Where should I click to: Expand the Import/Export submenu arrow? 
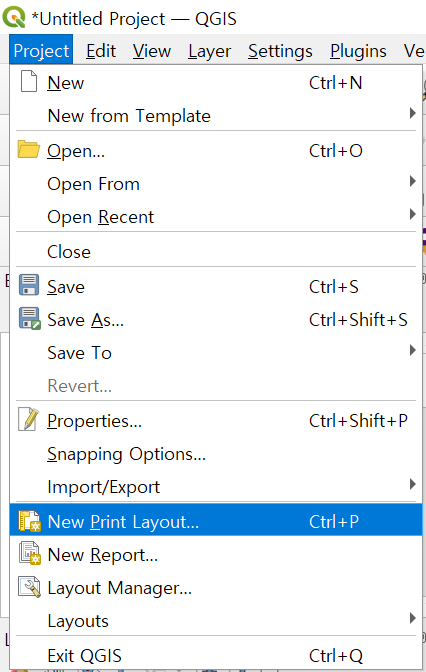coord(412,484)
